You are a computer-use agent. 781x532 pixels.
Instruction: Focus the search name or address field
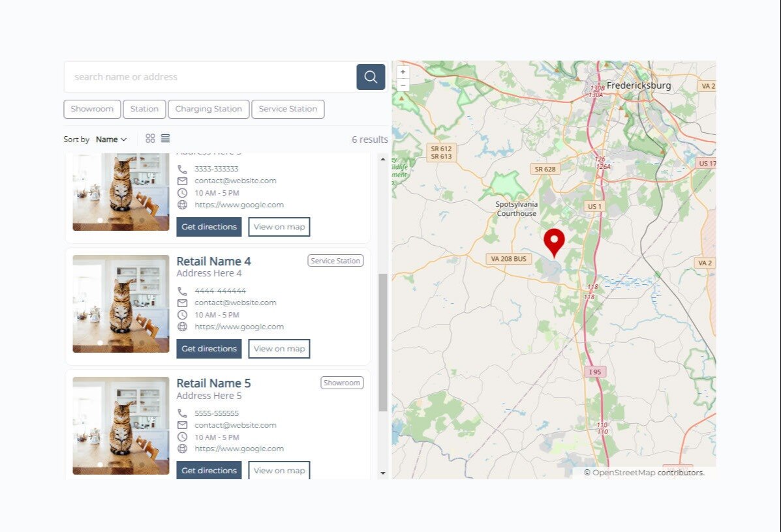(210, 77)
